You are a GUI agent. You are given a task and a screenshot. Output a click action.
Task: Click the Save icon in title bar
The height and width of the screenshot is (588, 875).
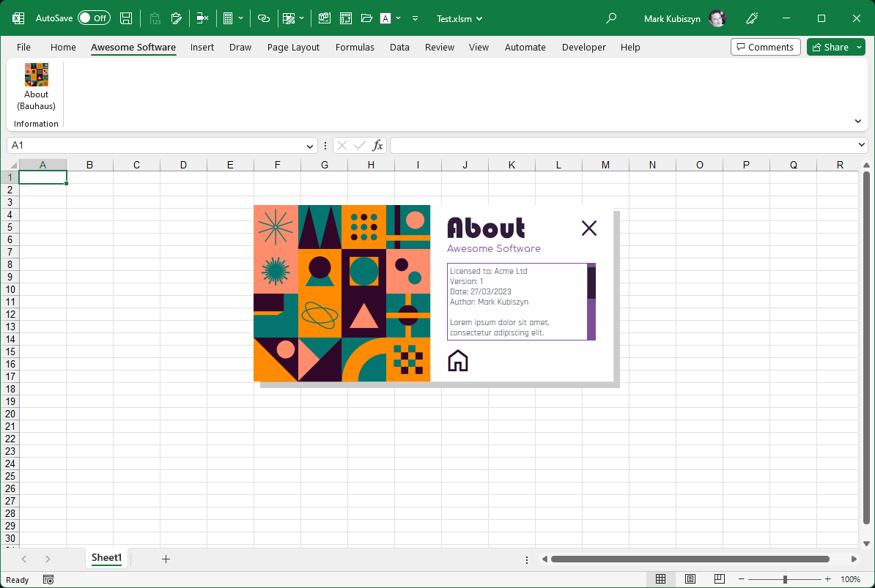126,18
